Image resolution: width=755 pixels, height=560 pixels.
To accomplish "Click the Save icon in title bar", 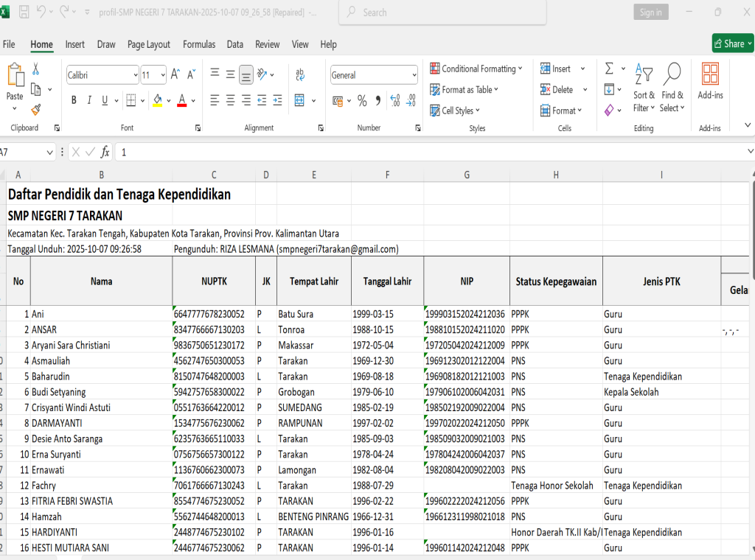I will tap(24, 12).
